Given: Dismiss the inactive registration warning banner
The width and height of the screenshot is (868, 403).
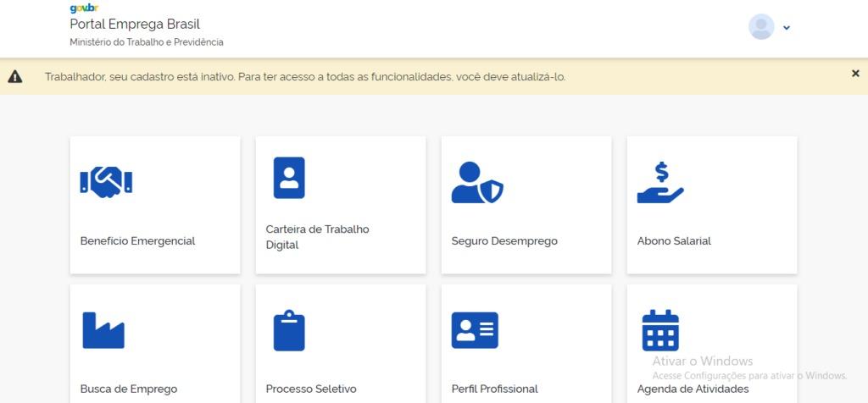Looking at the screenshot, I should 855,74.
